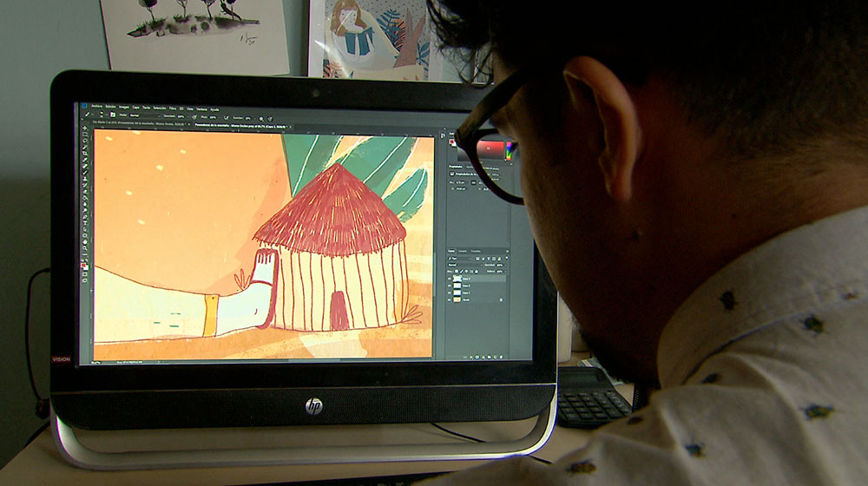868x486 pixels.
Task: Toggle visibility of the Fondo layer
Action: [450, 299]
